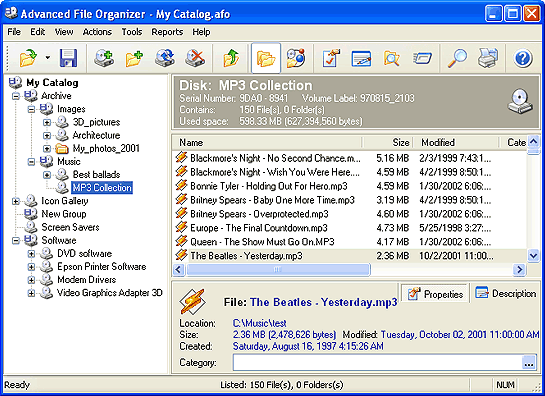The width and height of the screenshot is (545, 396).
Task: Click the horizontal scrollbar right arrow
Action: [519, 269]
